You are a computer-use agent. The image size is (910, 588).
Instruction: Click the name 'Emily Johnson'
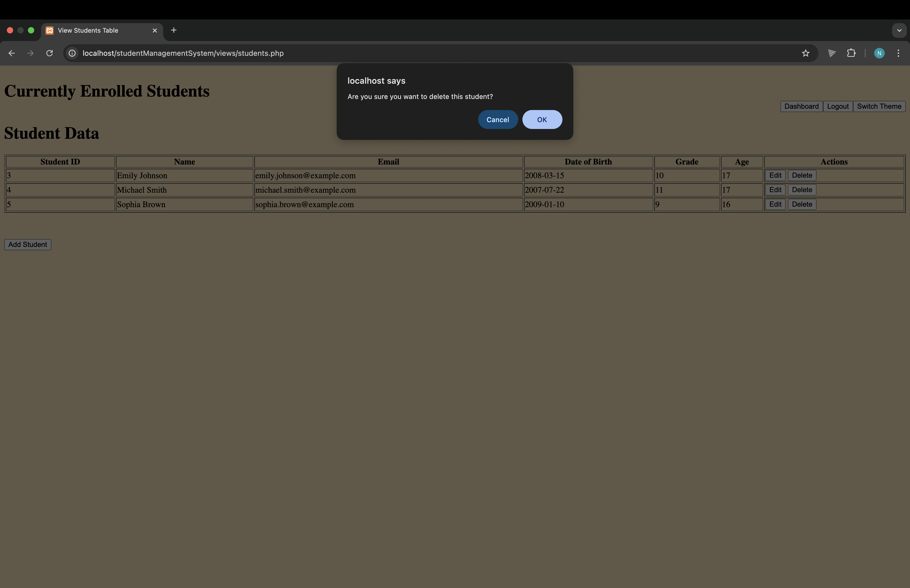(x=142, y=176)
